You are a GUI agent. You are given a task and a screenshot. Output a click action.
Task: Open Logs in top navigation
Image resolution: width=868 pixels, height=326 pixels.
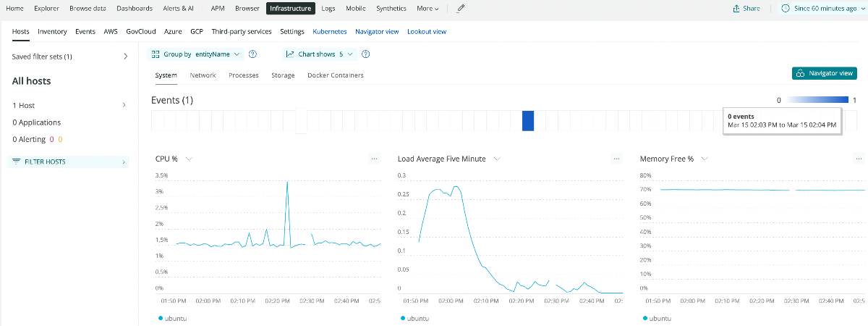(328, 9)
